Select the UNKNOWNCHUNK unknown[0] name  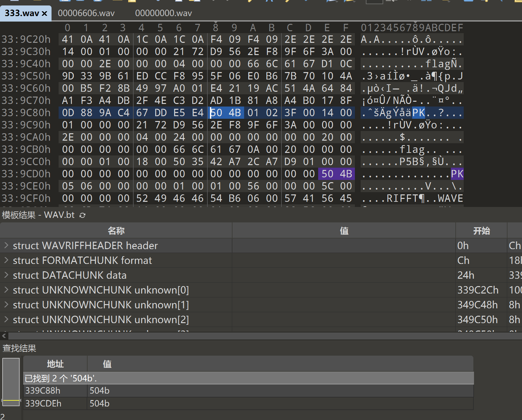point(101,290)
